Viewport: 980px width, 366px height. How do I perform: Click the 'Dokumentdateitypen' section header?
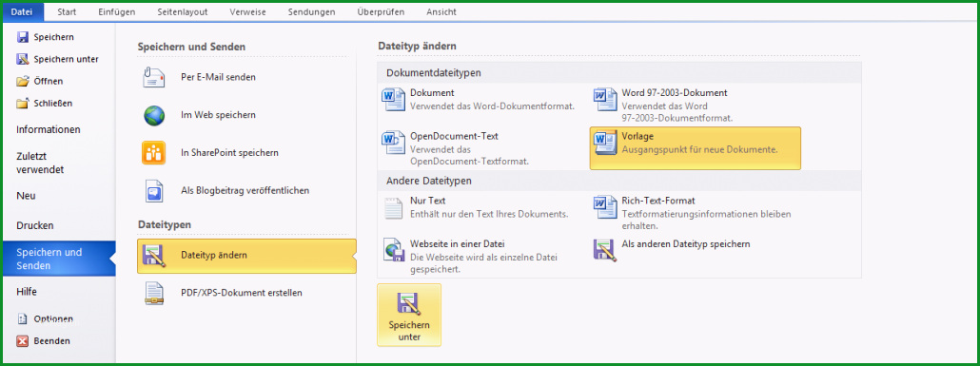point(434,73)
